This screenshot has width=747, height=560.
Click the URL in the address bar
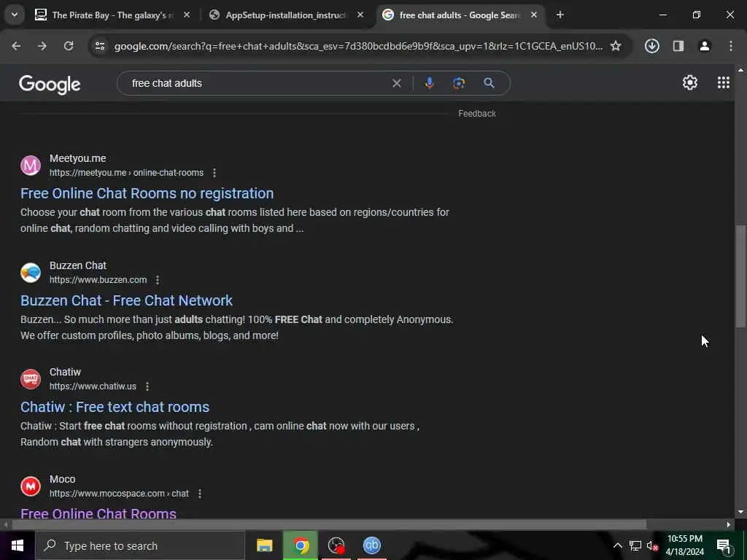[358, 46]
